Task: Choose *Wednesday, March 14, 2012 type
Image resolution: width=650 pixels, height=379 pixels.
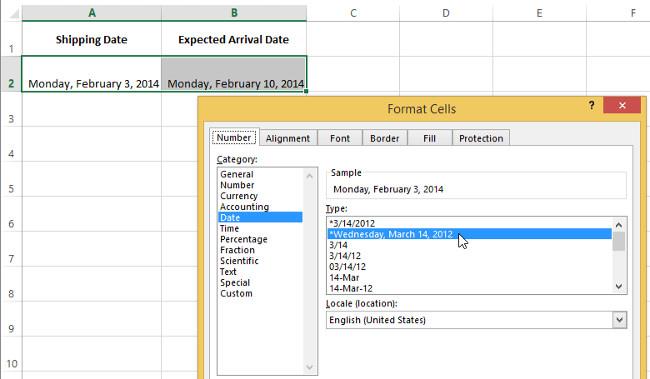Action: [469, 234]
